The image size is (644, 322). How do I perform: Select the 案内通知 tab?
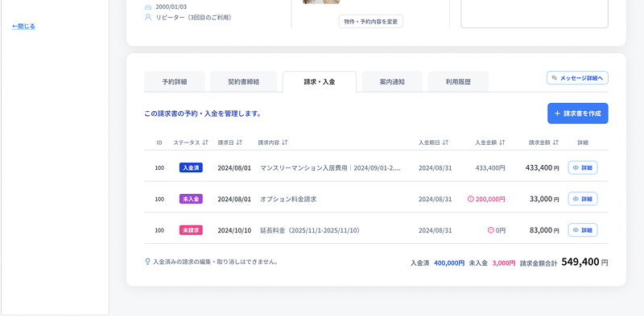(x=392, y=82)
